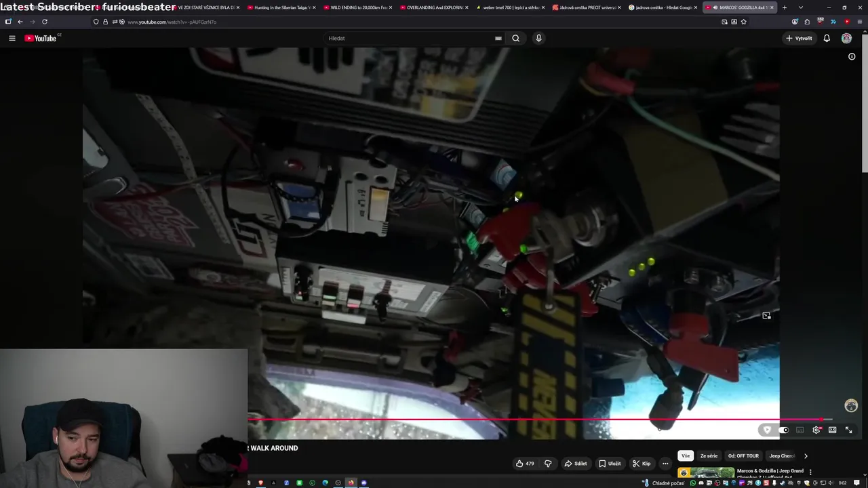Exit full view with the player fullscreen icon
The height and width of the screenshot is (488, 868).
pos(848,430)
